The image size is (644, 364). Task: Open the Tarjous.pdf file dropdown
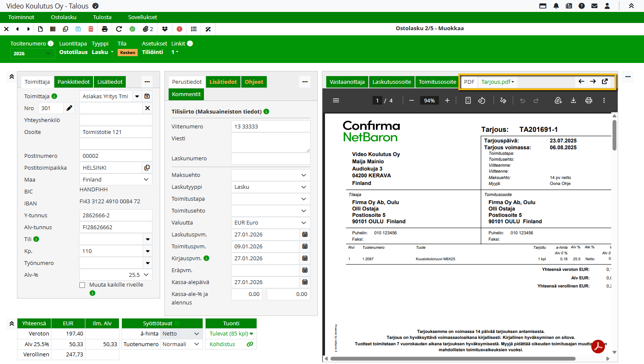click(497, 82)
